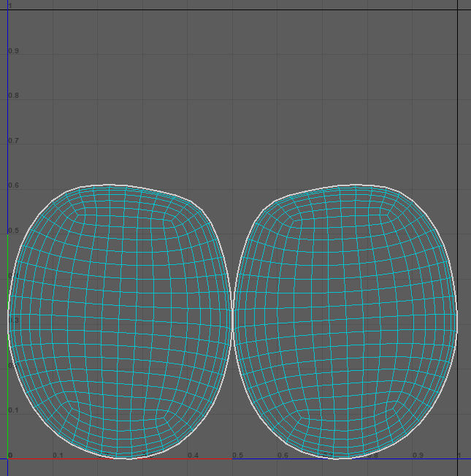
Task: Click the 0.5 label on horizontal axis
Action: [x=238, y=456]
